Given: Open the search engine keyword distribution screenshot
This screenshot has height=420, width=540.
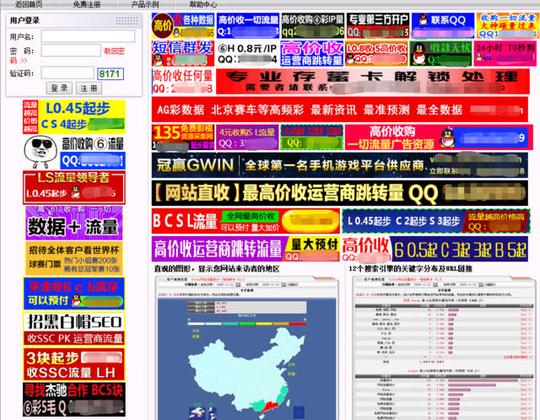Looking at the screenshot, I should [444, 348].
